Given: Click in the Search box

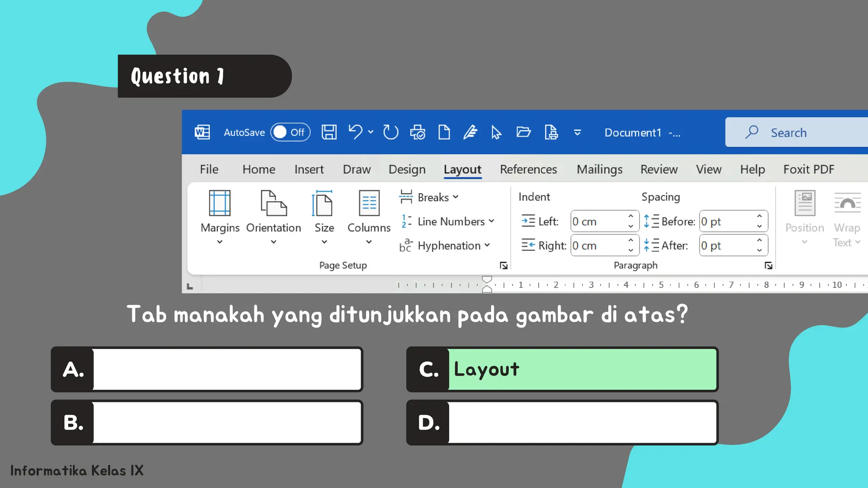Looking at the screenshot, I should coord(796,133).
